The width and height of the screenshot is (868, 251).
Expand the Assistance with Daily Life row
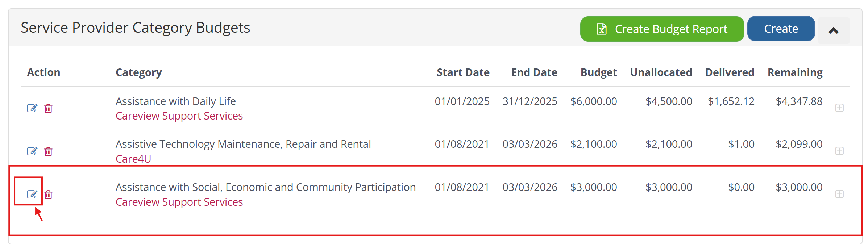pos(839,108)
